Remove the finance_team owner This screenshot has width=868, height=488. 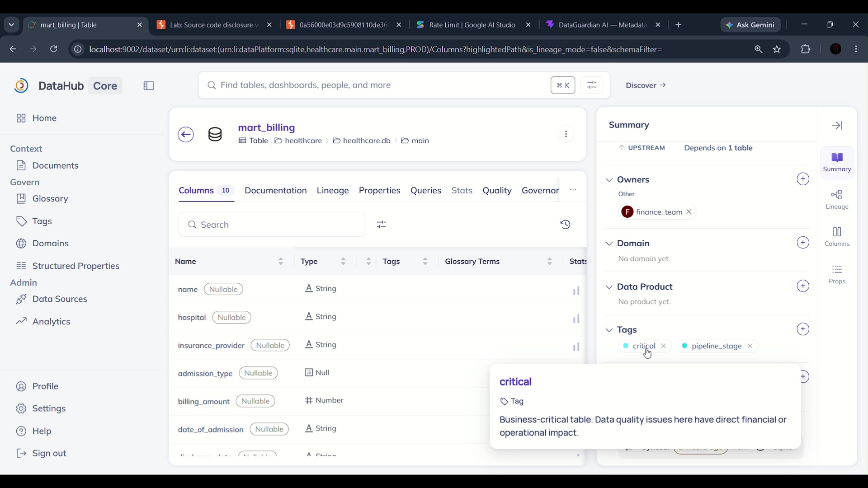click(x=689, y=212)
